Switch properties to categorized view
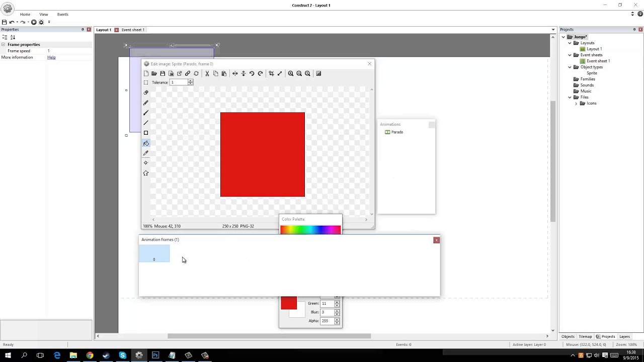 click(x=5, y=37)
